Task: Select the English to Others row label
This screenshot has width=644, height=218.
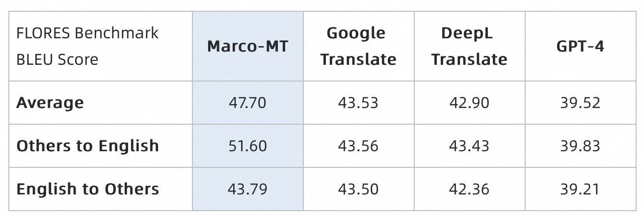Action: point(88,189)
